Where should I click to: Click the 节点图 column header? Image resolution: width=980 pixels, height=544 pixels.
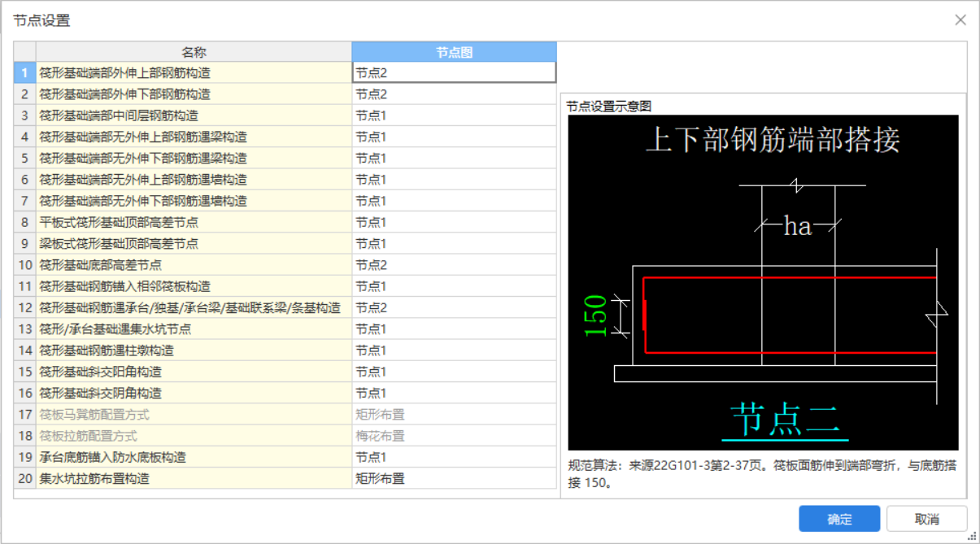[455, 52]
